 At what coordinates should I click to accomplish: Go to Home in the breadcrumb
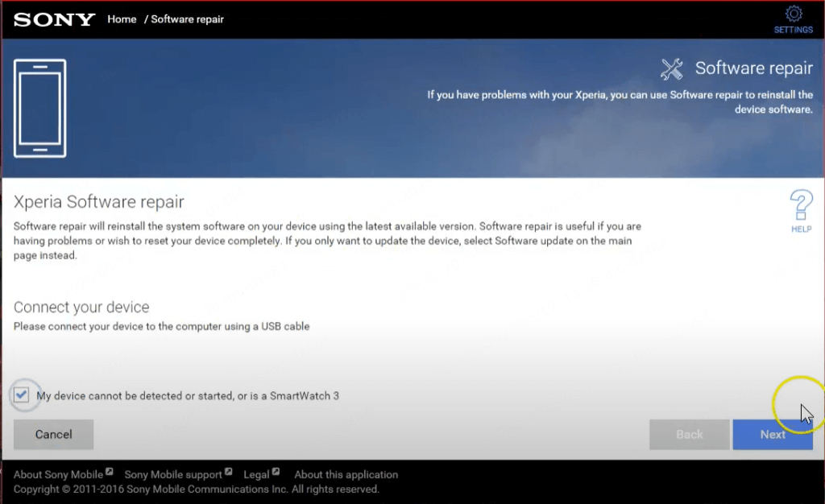[x=122, y=19]
